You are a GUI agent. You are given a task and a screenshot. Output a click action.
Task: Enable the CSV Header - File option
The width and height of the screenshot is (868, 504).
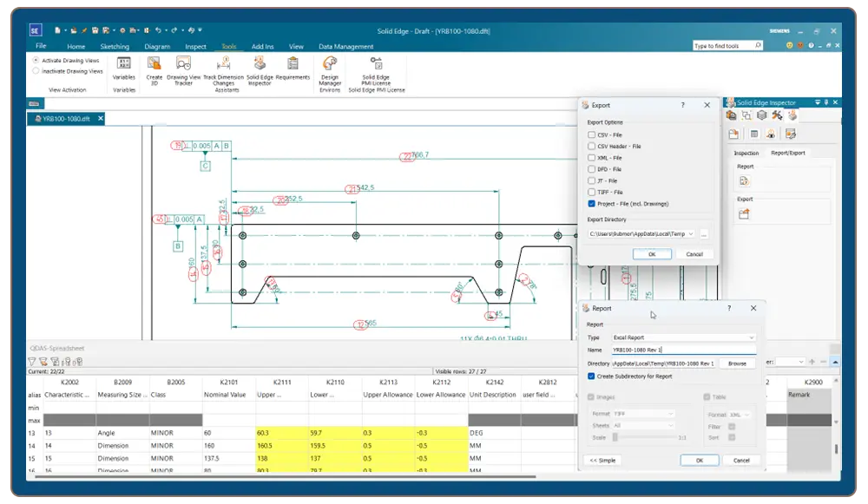pos(591,146)
